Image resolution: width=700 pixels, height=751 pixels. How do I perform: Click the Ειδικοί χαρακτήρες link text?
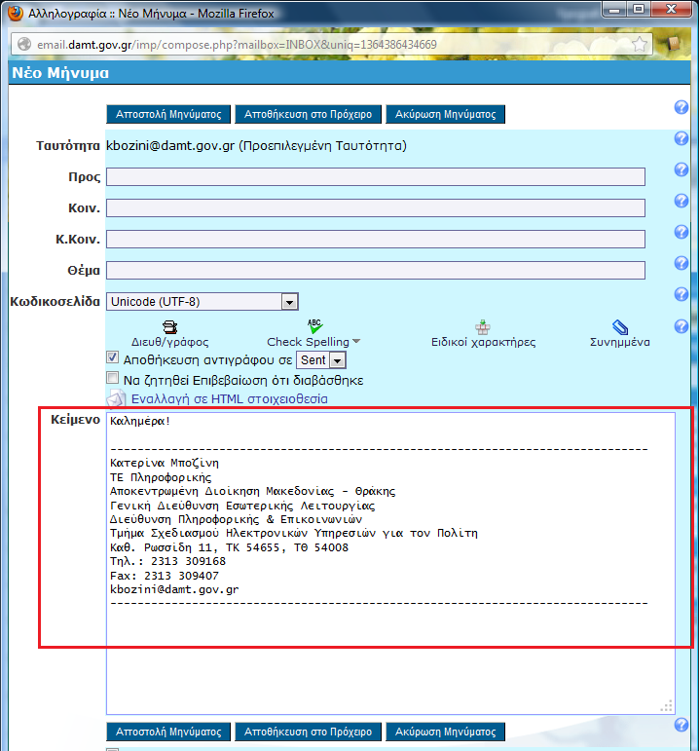click(x=483, y=342)
